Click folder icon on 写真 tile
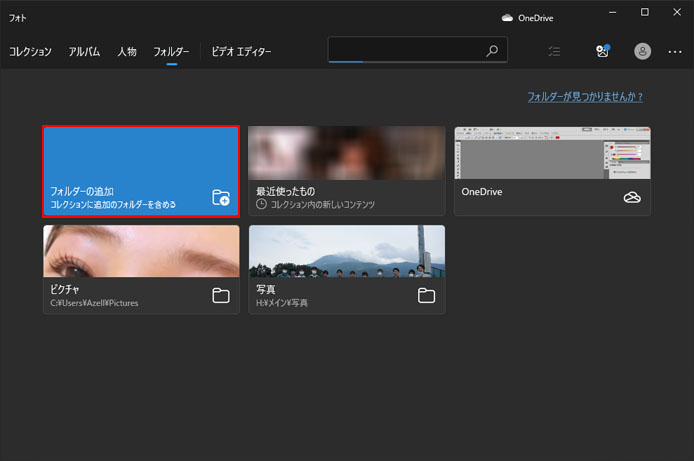 tap(426, 296)
